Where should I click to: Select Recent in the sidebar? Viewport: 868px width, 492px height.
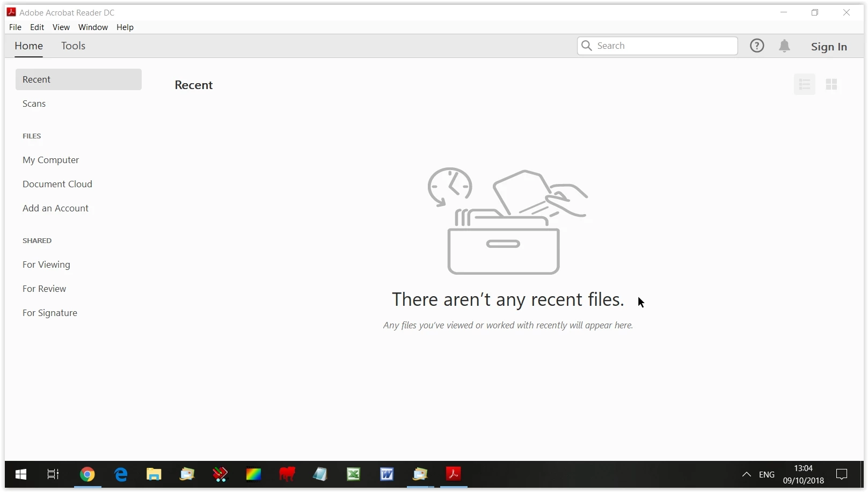[78, 79]
